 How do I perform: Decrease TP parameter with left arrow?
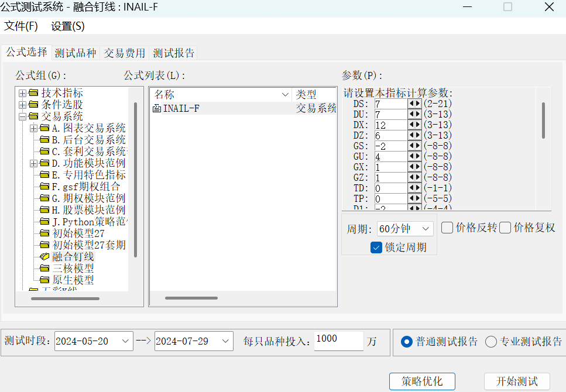click(411, 198)
